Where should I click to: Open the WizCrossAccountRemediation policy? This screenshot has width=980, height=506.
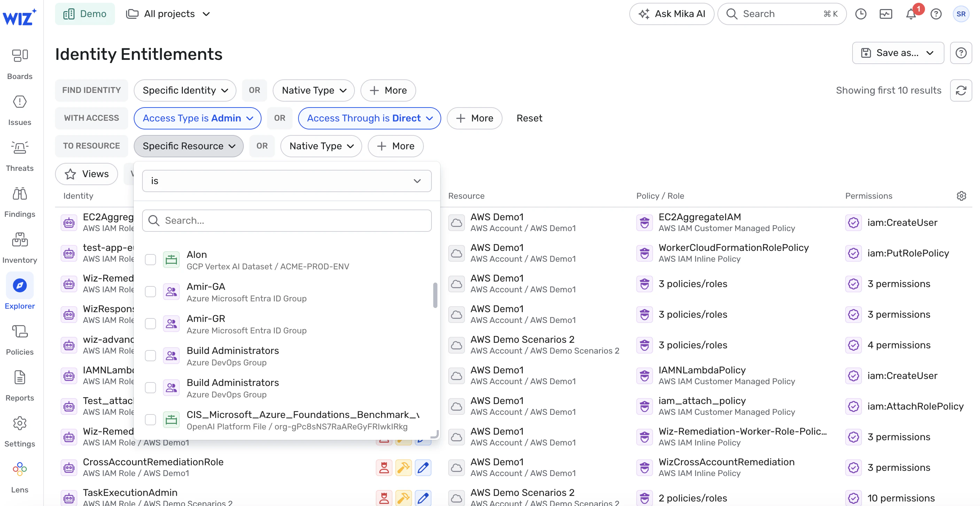tap(726, 462)
